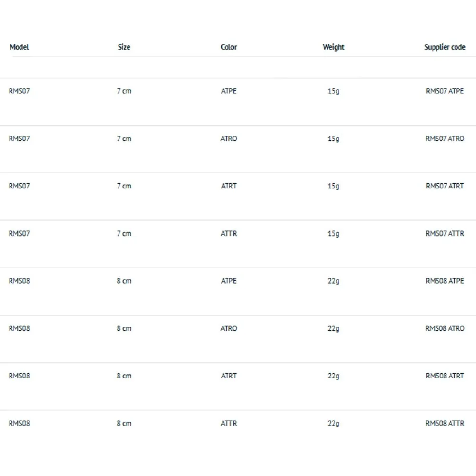Select supplier code RMS08 ATRO
The image size is (476, 476).
tap(445, 328)
